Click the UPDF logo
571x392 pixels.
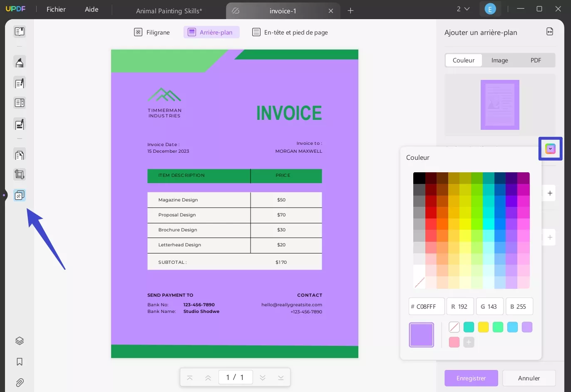[x=15, y=9]
